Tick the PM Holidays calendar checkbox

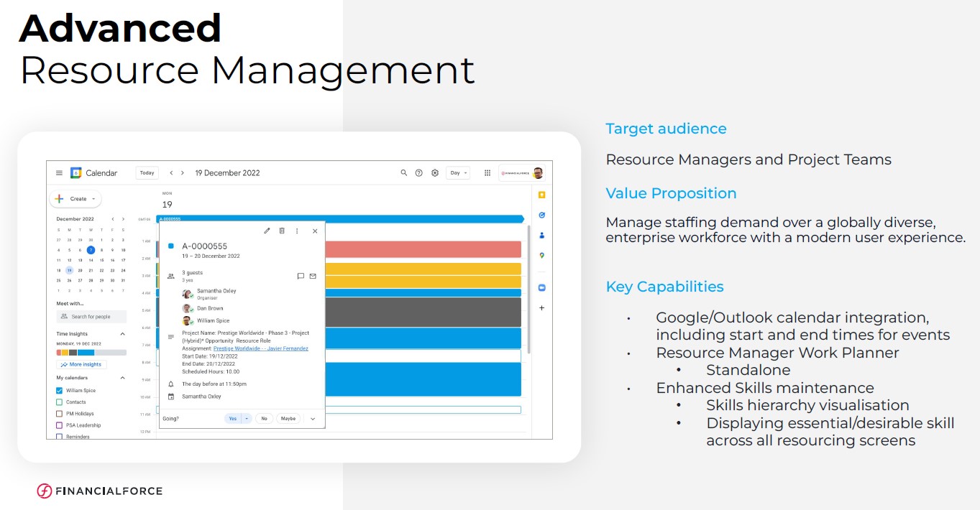pos(60,414)
